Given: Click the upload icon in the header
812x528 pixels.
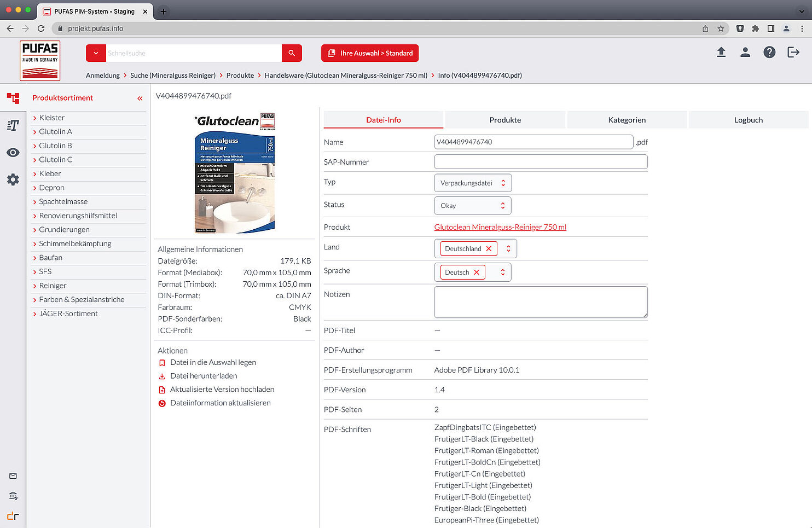Looking at the screenshot, I should (x=721, y=52).
